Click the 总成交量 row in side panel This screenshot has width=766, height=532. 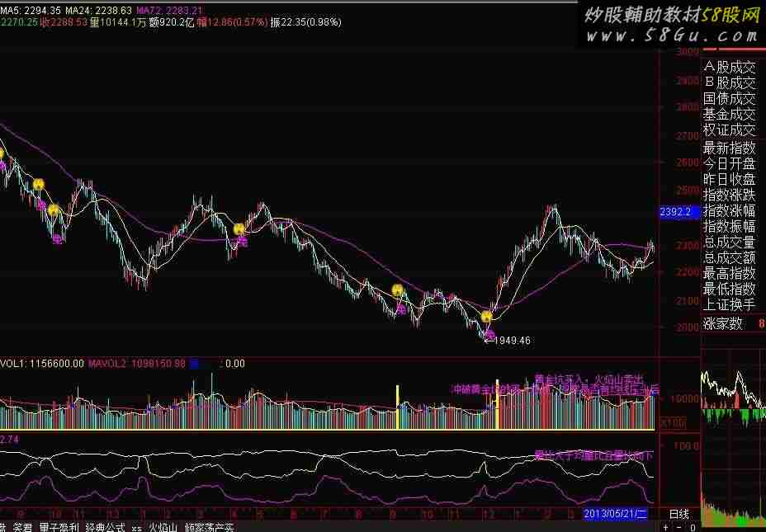tap(730, 242)
